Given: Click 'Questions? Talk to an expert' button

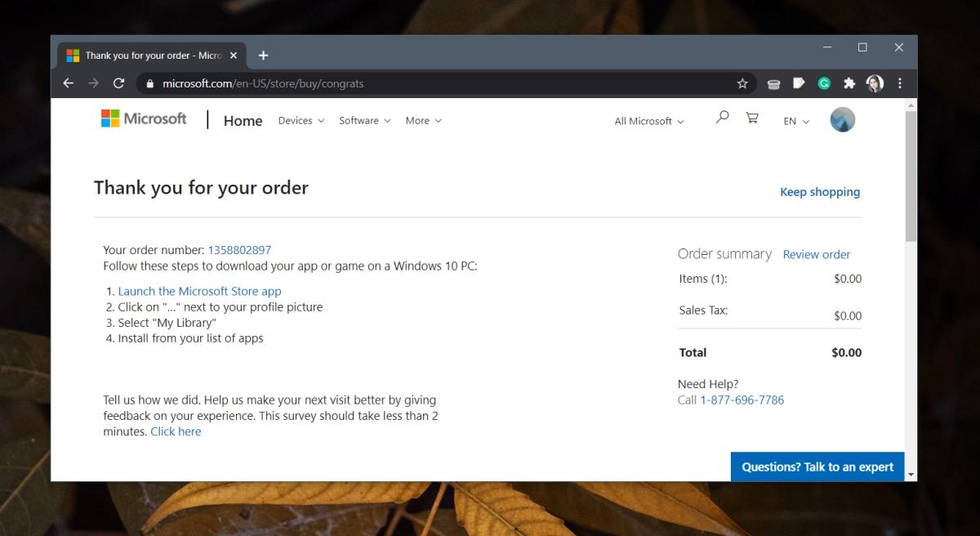Looking at the screenshot, I should (x=817, y=467).
